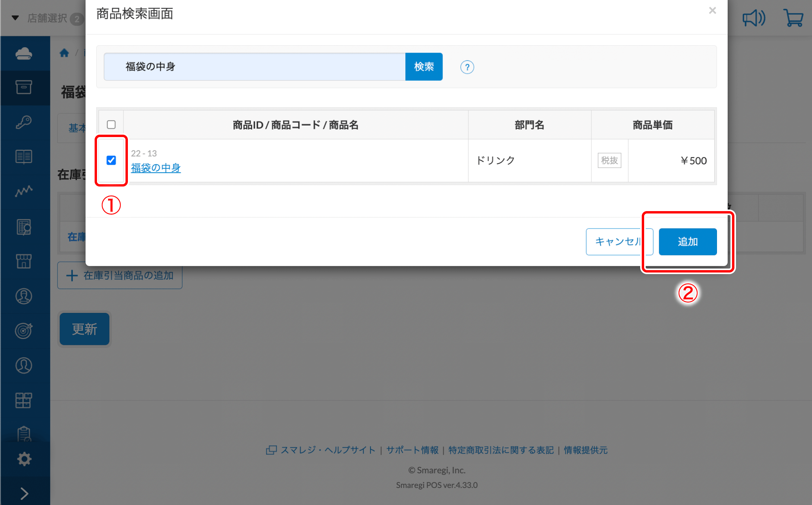This screenshot has height=505, width=812.
Task: Click the key icon in sidebar
Action: tap(24, 122)
